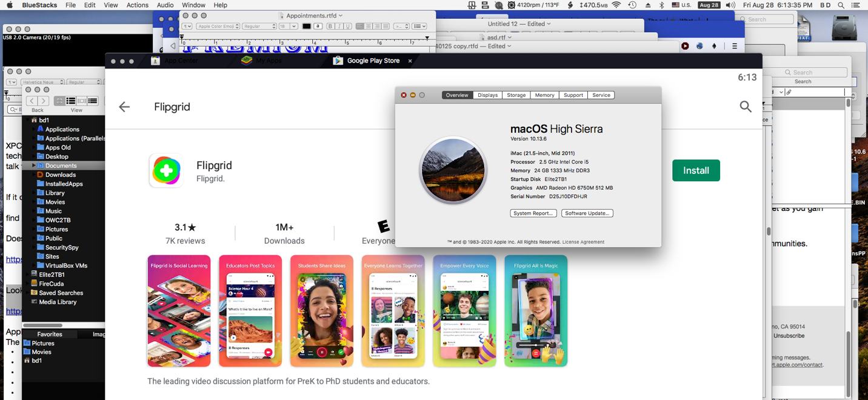868x400 pixels.
Task: Switch to Displays tab in About This Mac
Action: tap(487, 95)
